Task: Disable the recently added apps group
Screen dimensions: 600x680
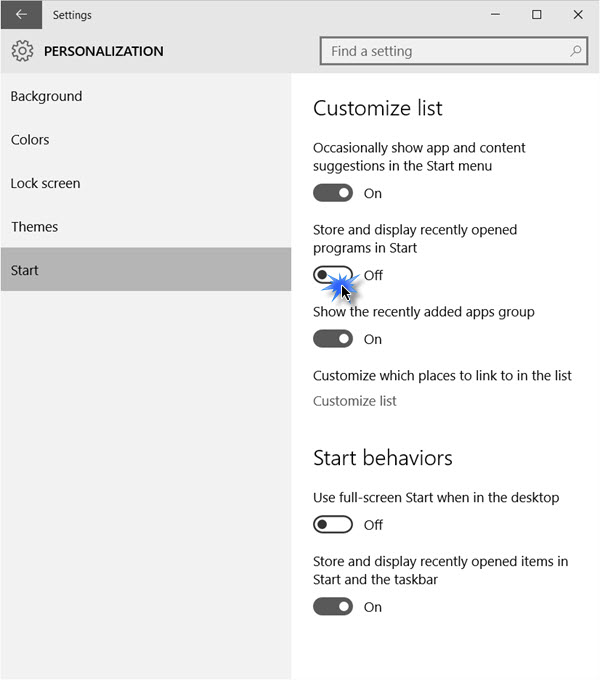Action: point(333,339)
